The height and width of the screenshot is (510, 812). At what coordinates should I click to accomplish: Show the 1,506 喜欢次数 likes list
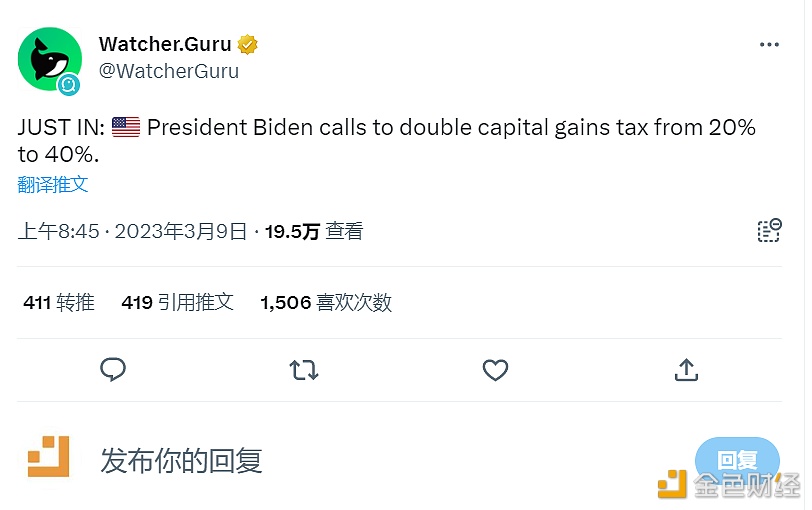(326, 302)
